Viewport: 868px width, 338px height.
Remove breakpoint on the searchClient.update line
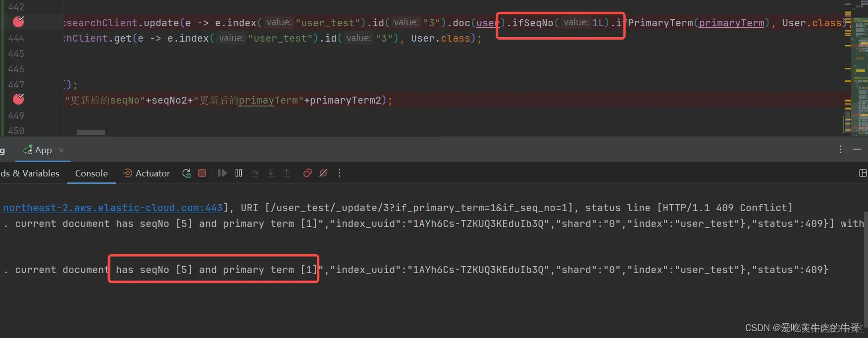point(18,22)
